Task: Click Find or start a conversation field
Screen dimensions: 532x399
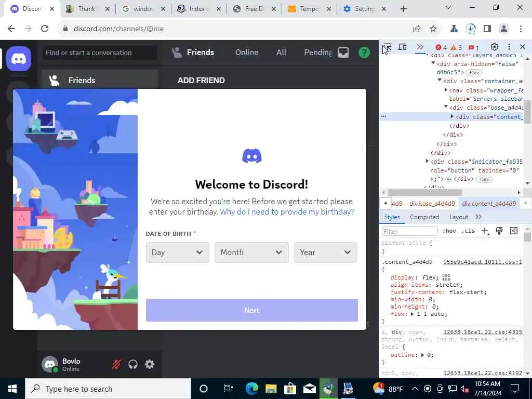Action: click(x=99, y=53)
